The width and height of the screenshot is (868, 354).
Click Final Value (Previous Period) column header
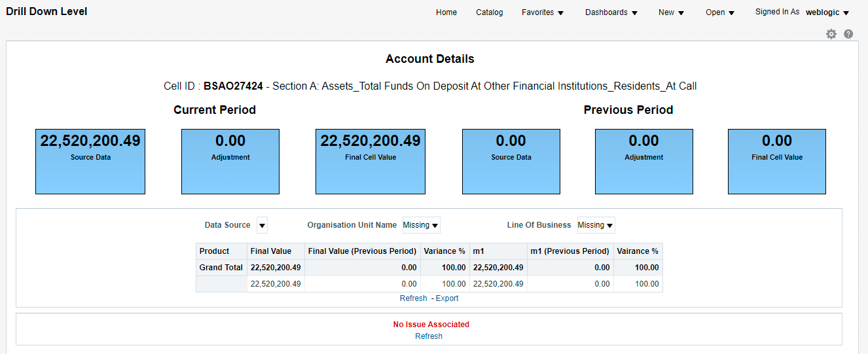pyautogui.click(x=362, y=251)
